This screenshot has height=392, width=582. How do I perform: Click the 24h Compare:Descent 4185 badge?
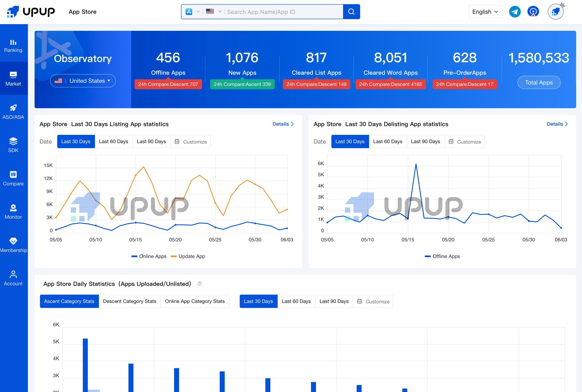point(391,84)
